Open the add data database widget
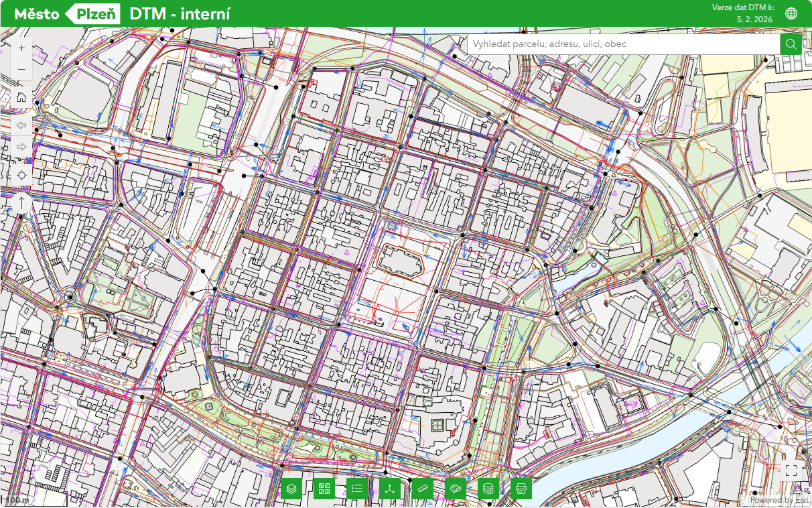The width and height of the screenshot is (812, 508). click(x=488, y=488)
